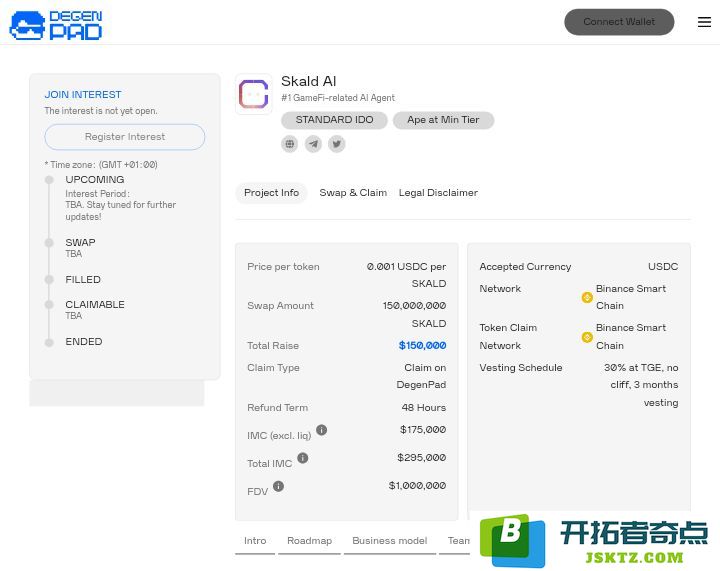Select the Business model section tab

click(389, 541)
